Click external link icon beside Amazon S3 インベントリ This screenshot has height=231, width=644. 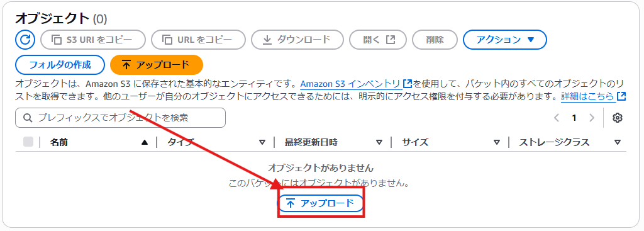(x=407, y=84)
